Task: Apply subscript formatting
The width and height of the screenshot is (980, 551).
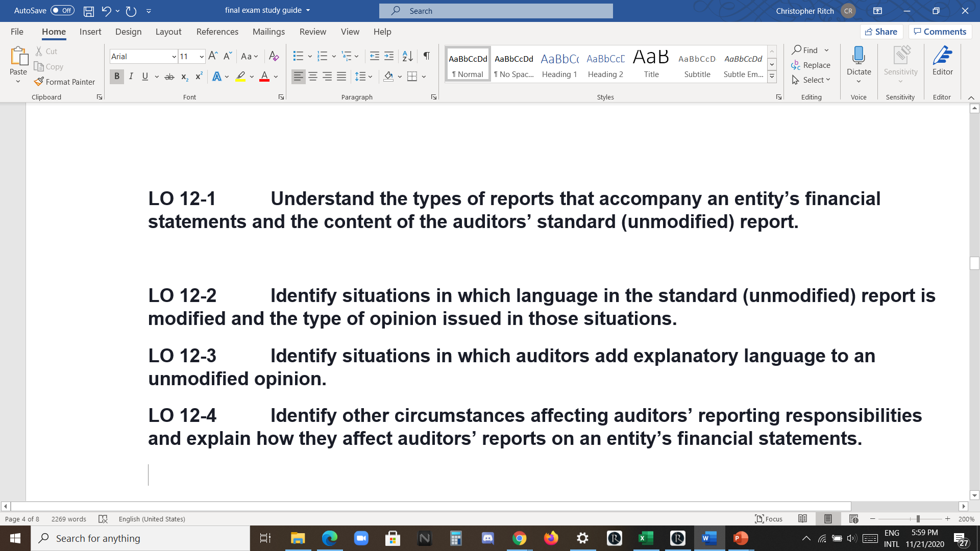Action: 184,76
